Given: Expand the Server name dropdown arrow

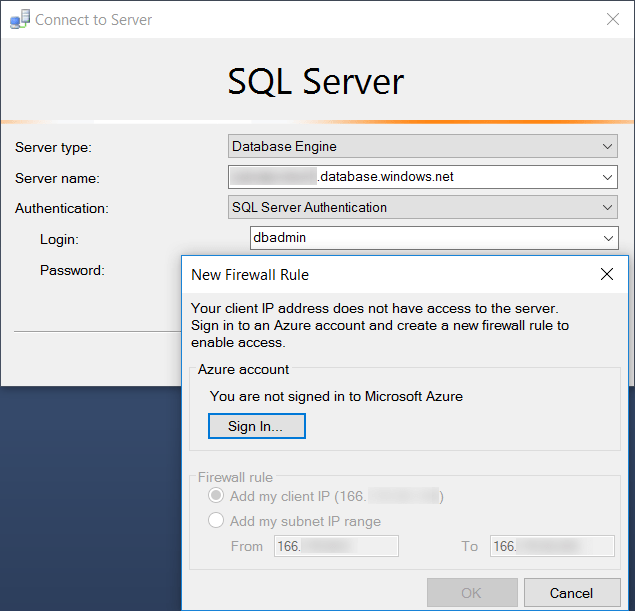Looking at the screenshot, I should pos(607,177).
